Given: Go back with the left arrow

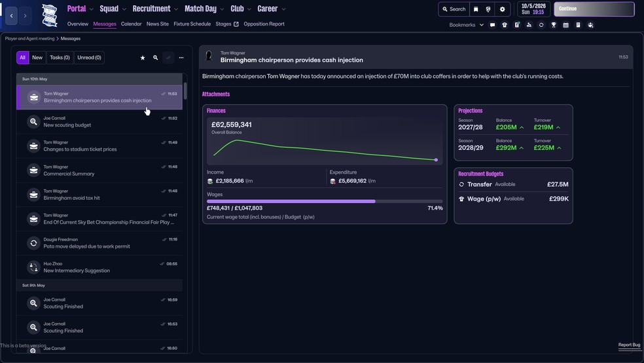Looking at the screenshot, I should (11, 16).
